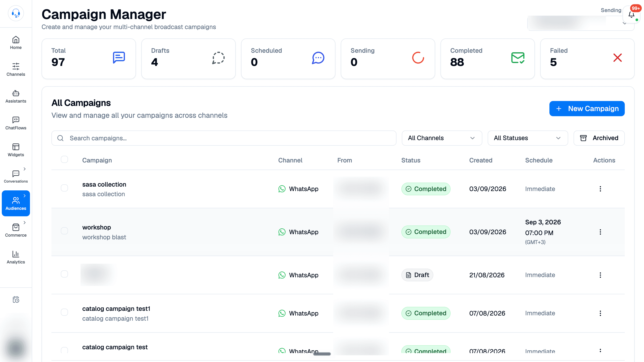
Task: Check the draft campaign row checkbox
Action: click(64, 274)
